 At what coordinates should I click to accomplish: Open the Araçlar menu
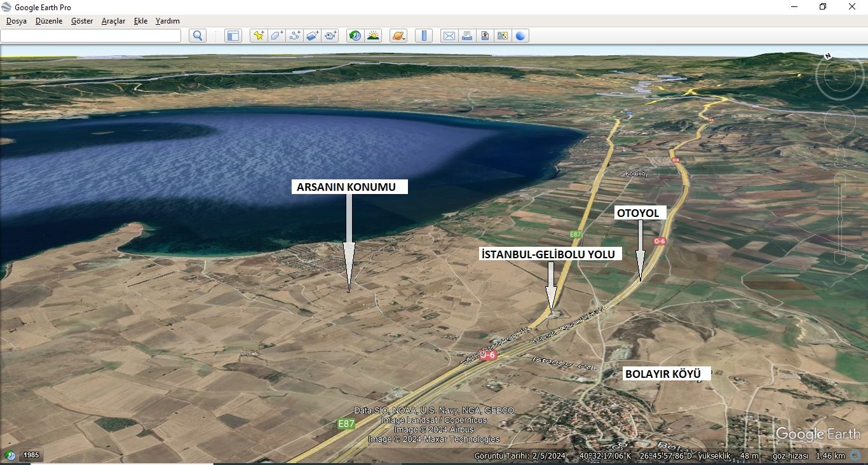tap(113, 21)
